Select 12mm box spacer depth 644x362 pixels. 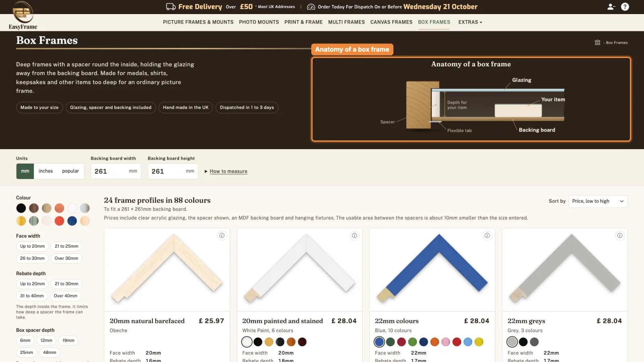46,340
